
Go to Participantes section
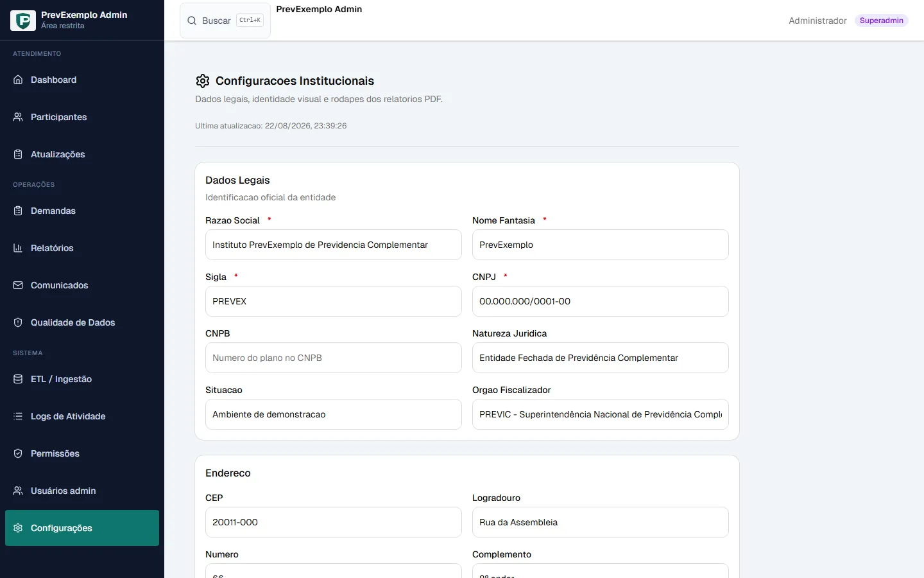[82, 117]
